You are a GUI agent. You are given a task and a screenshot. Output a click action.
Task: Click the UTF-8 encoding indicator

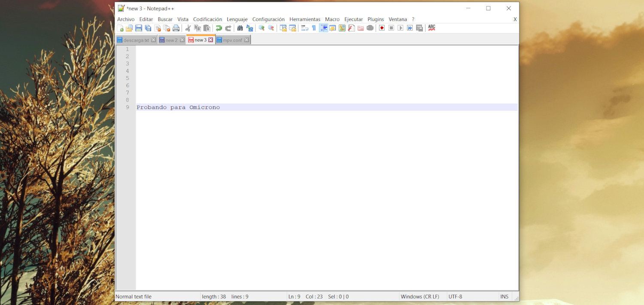tap(456, 296)
